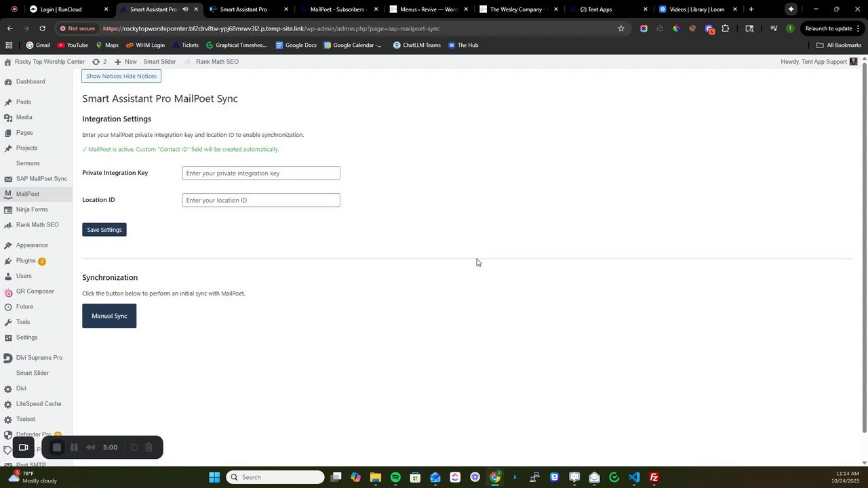
Task: Stop the Loom recording
Action: tap(57, 447)
